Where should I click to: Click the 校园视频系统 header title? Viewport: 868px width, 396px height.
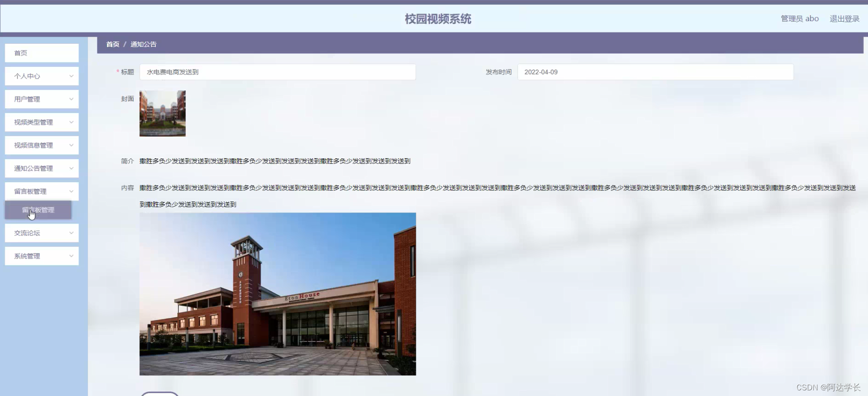(438, 19)
